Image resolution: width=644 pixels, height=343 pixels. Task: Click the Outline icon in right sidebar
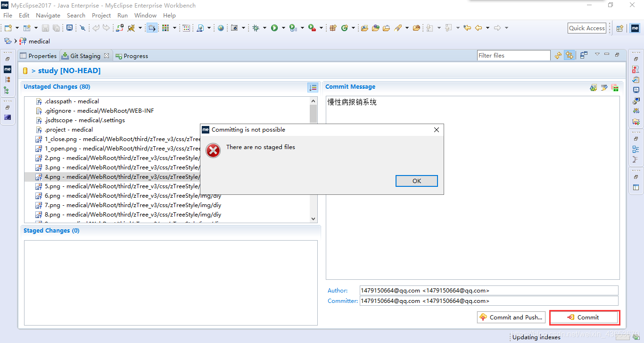[636, 150]
